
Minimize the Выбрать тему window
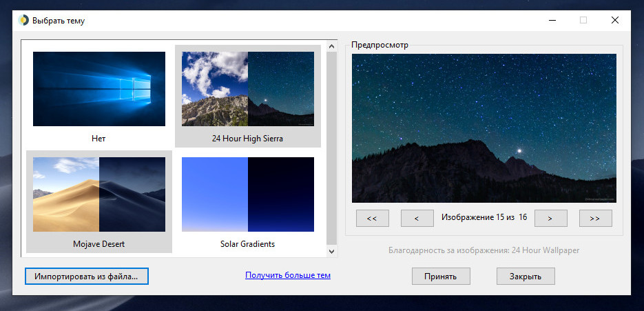click(552, 20)
